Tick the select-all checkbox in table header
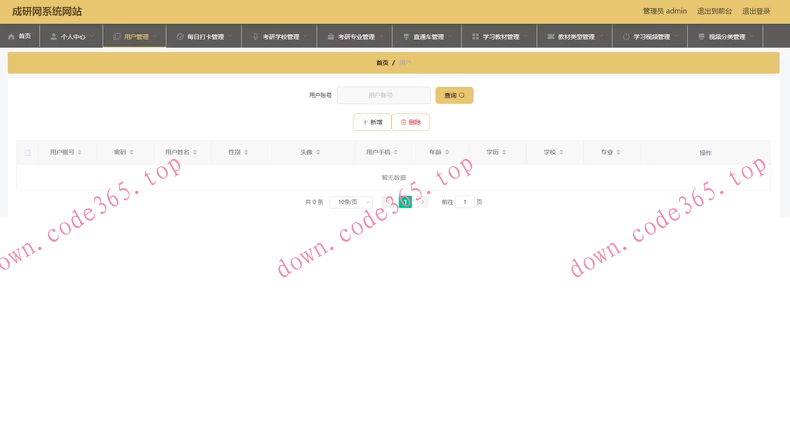 click(x=28, y=153)
